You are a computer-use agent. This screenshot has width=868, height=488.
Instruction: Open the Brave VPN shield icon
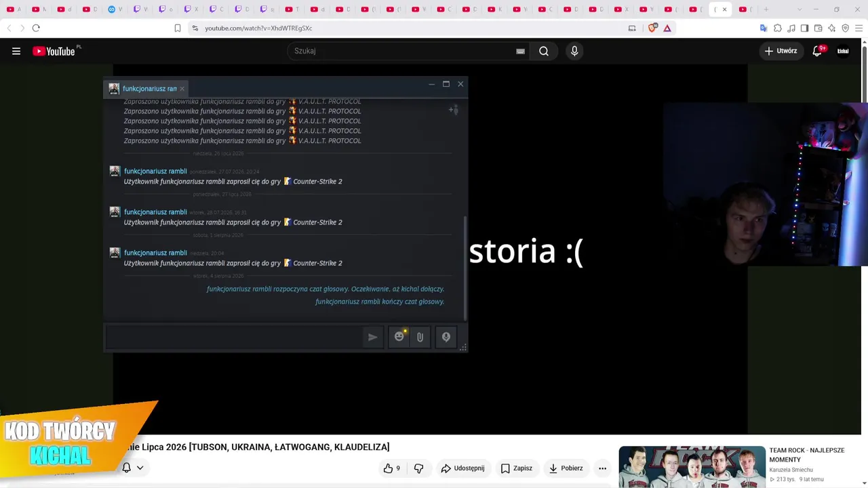(845, 28)
